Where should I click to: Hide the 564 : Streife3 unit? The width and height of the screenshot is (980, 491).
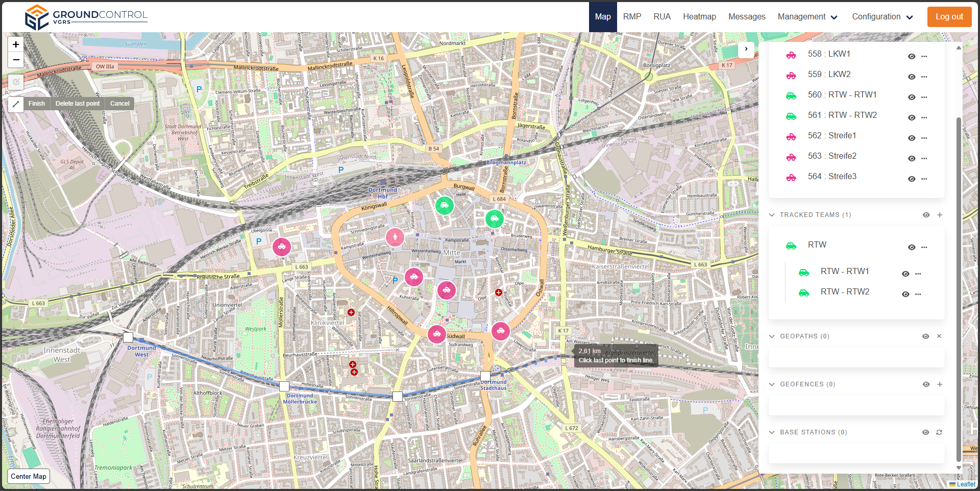(911, 179)
